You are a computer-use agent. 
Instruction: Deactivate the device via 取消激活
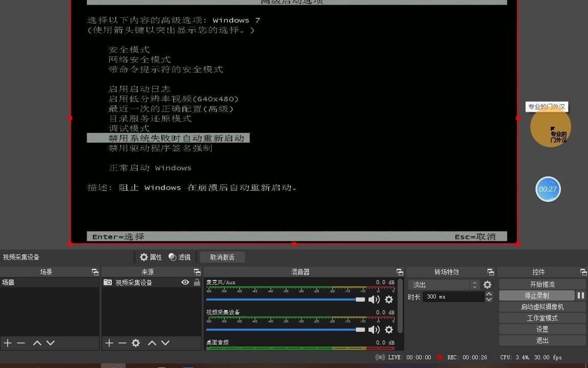[x=223, y=257]
